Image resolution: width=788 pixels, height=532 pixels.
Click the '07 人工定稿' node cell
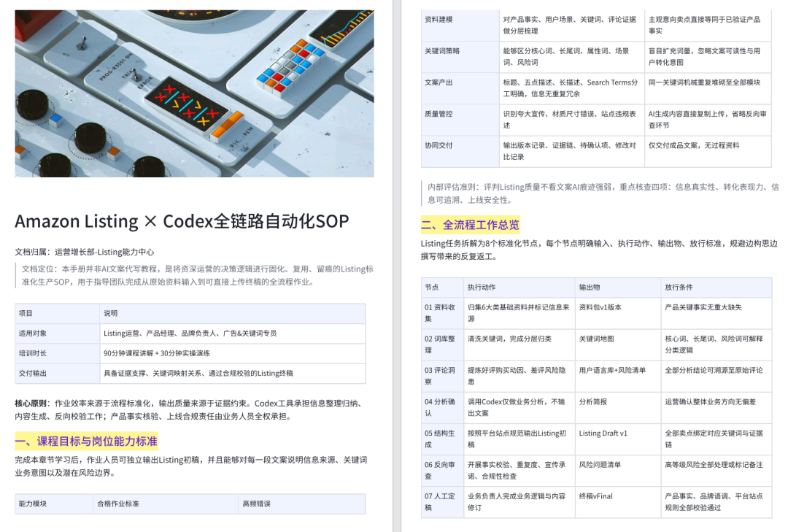coord(442,502)
